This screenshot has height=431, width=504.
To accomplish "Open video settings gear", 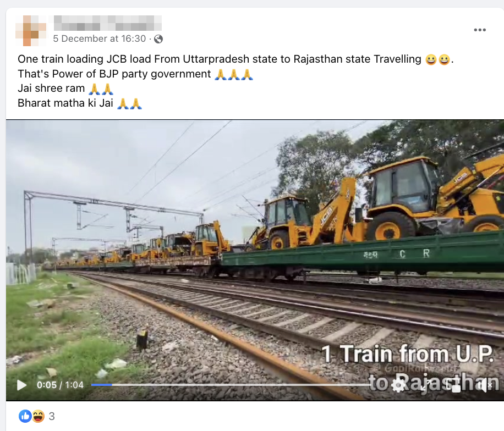I will pos(398,385).
